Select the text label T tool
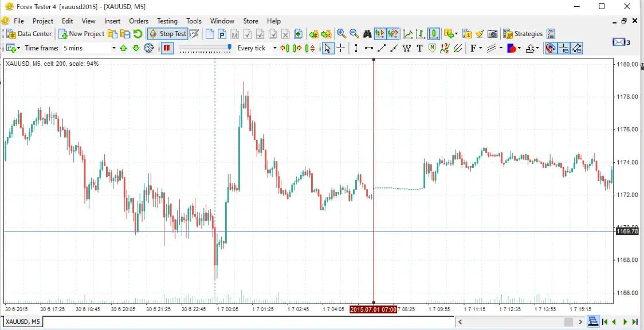This screenshot has width=644, height=330. pos(419,49)
